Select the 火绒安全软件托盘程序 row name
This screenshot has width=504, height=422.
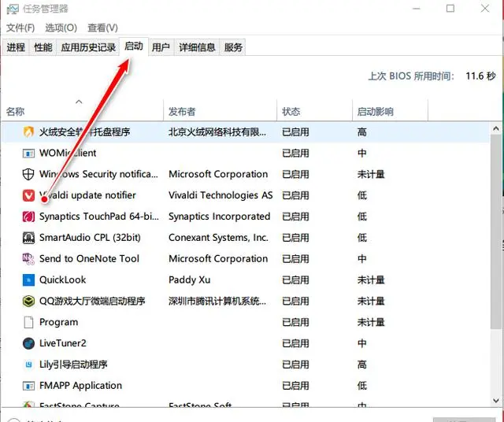(x=84, y=132)
